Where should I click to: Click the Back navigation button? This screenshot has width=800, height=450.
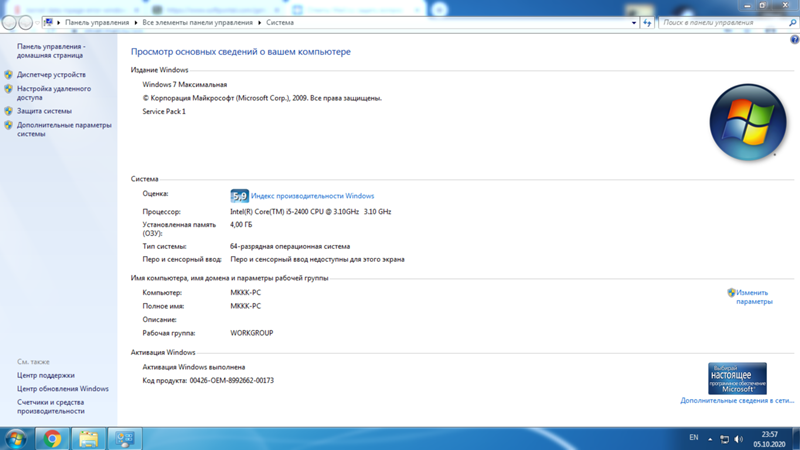click(x=9, y=22)
